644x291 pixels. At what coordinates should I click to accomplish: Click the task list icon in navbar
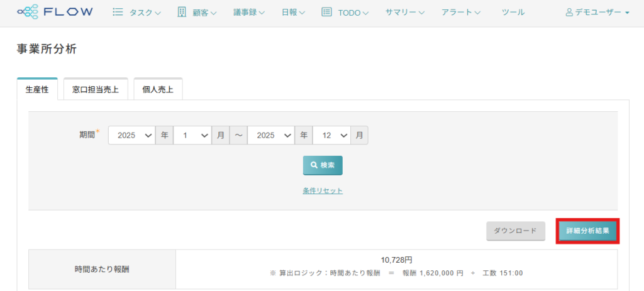(118, 12)
